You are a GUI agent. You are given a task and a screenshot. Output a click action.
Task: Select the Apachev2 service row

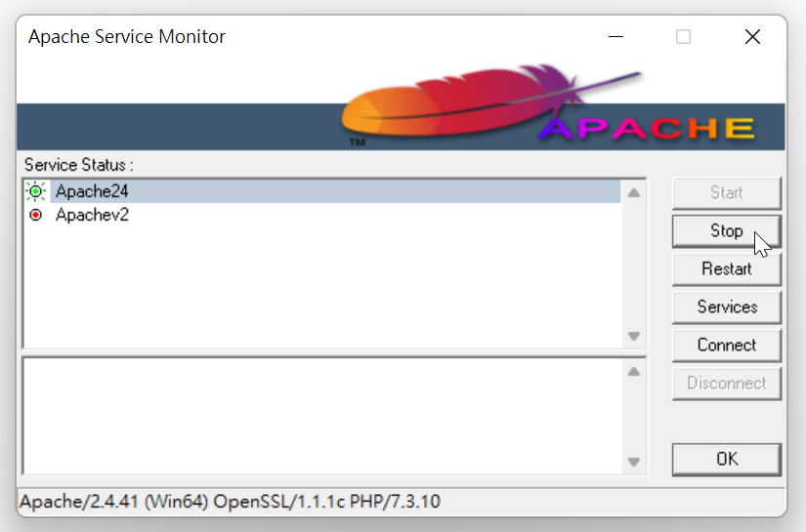322,215
